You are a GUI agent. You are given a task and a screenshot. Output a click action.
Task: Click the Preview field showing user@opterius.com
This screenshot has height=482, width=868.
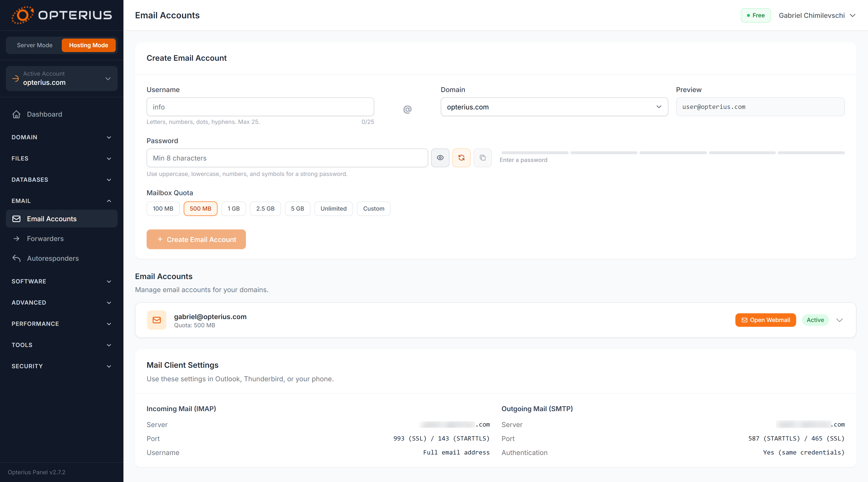[x=760, y=107]
